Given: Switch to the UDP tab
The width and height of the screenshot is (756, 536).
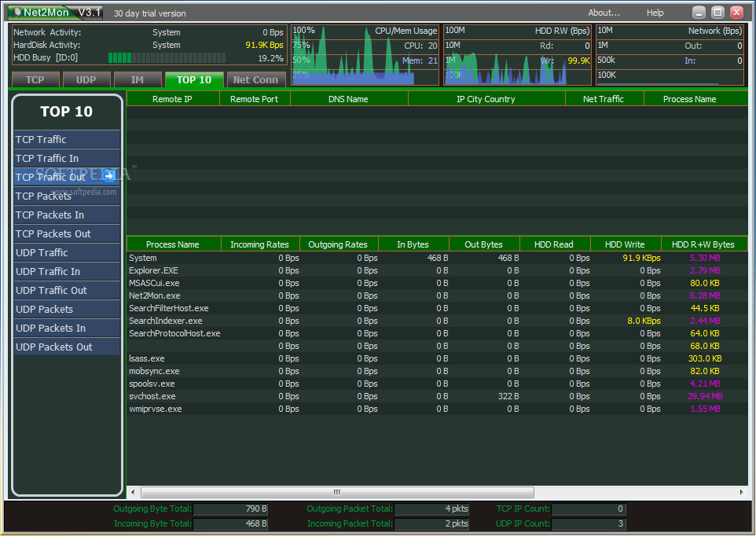Looking at the screenshot, I should tap(86, 79).
